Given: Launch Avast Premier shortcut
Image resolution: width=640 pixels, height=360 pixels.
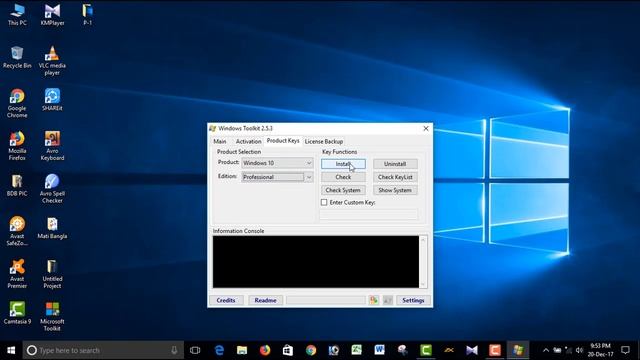Looking at the screenshot, I should point(17,274).
